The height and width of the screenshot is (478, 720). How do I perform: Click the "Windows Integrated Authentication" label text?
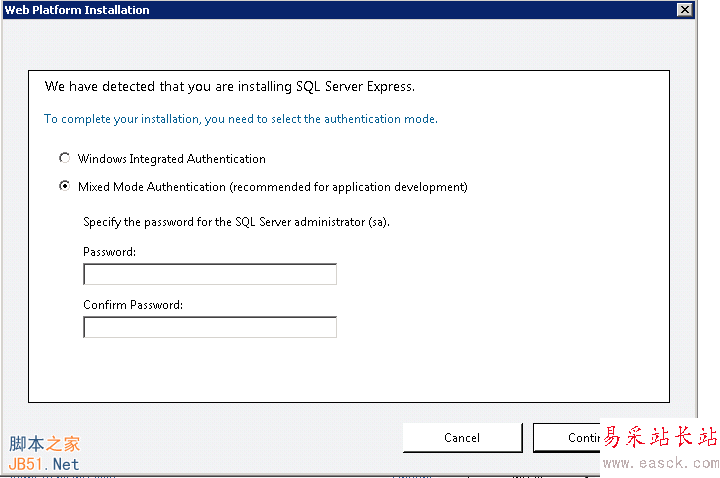tap(171, 158)
